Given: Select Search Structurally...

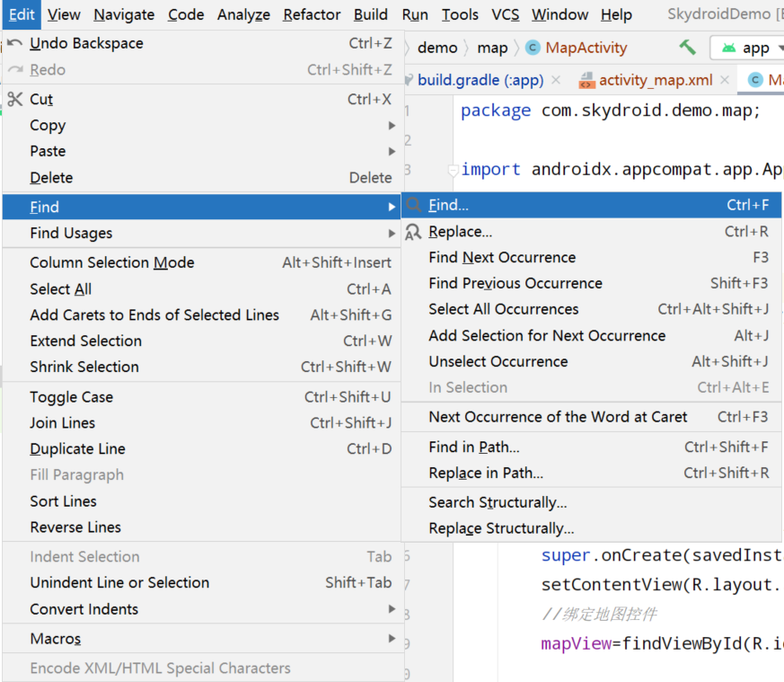Looking at the screenshot, I should coord(592,502).
